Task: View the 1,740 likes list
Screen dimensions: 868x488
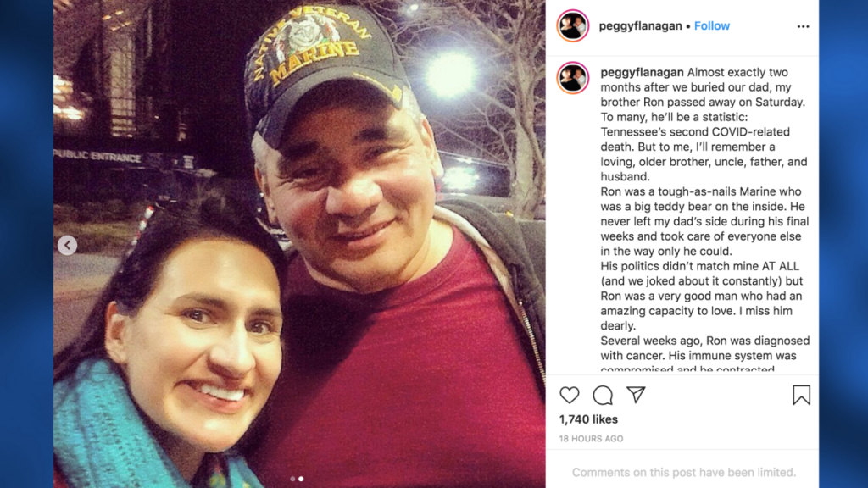Action: 588,419
